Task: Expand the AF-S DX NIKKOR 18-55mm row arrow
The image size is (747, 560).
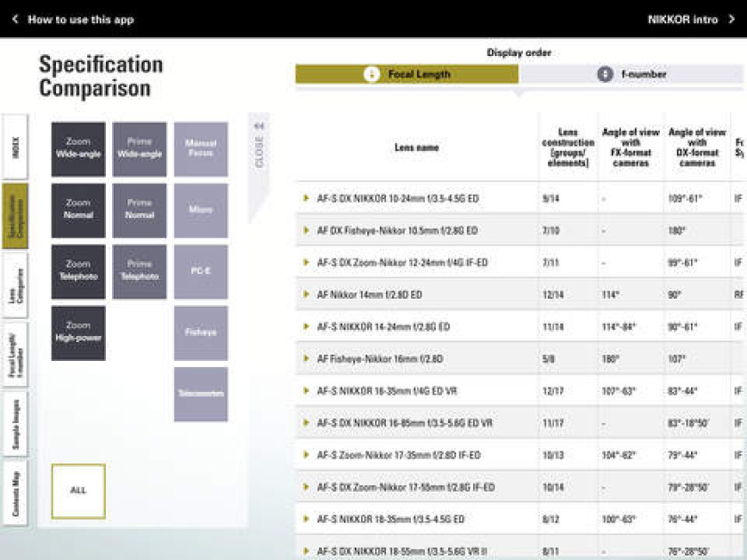Action: [x=306, y=551]
